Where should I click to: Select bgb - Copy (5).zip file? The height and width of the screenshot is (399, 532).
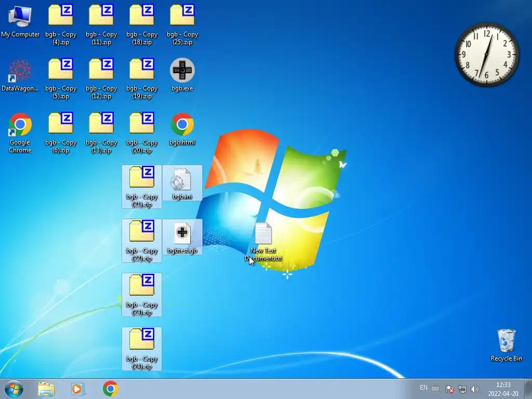(x=61, y=79)
